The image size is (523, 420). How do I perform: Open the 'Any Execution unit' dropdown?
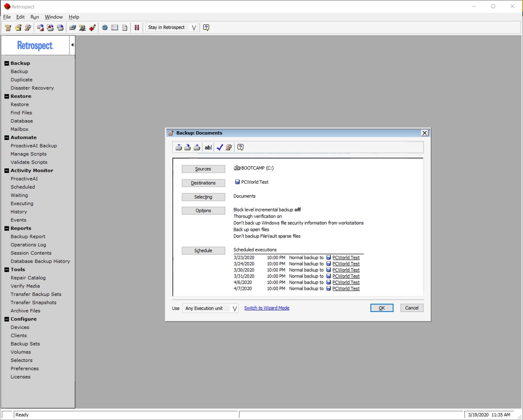[211, 308]
